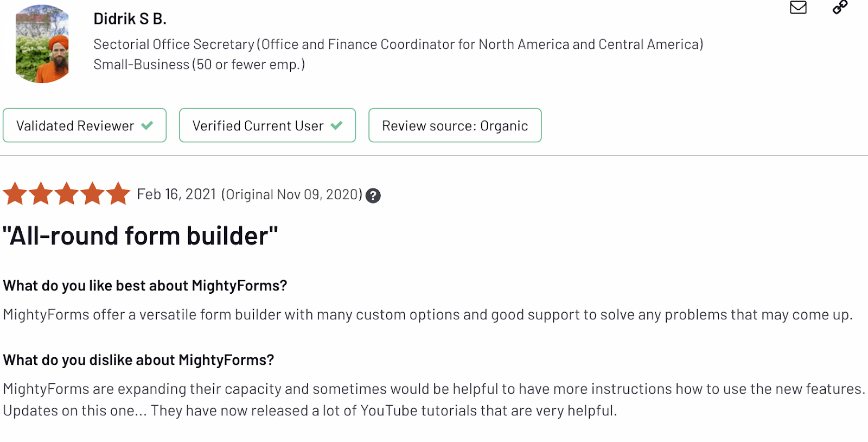Click the green check on Verified Current User
This screenshot has width=868, height=442.
point(336,125)
